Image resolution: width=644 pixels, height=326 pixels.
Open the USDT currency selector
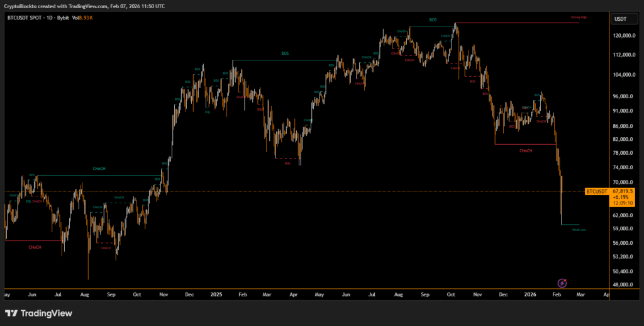(621, 19)
